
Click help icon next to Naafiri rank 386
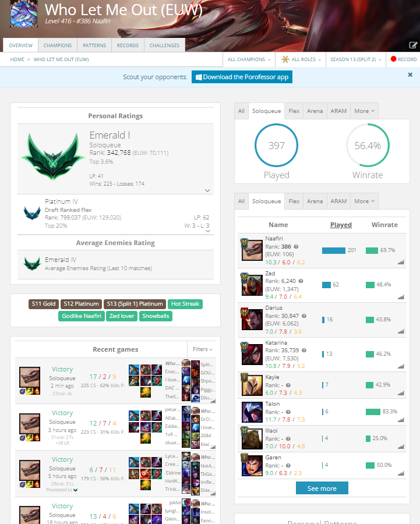pos(296,247)
